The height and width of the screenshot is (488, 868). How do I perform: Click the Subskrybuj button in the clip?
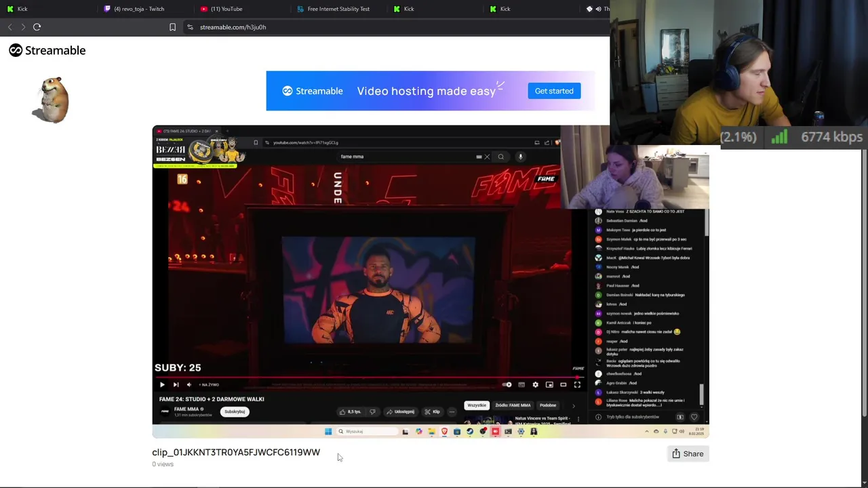[x=235, y=411]
